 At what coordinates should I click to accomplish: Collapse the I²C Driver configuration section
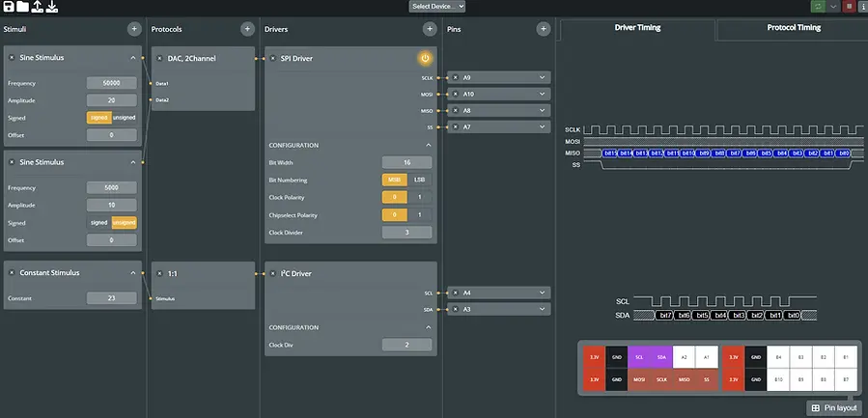428,327
